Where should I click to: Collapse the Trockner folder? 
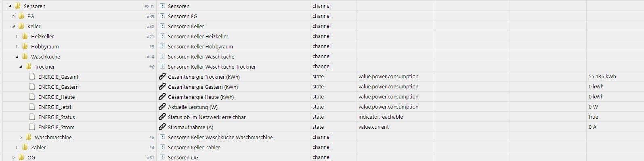click(x=21, y=67)
